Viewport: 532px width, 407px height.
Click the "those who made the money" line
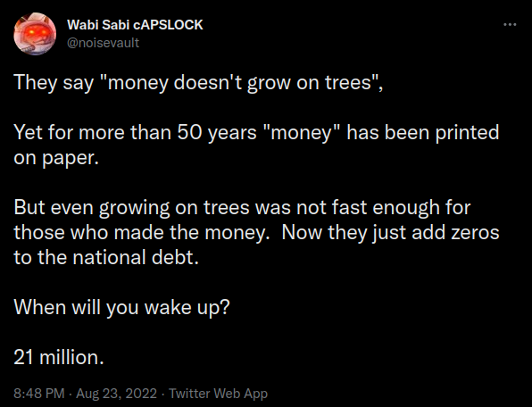point(256,232)
